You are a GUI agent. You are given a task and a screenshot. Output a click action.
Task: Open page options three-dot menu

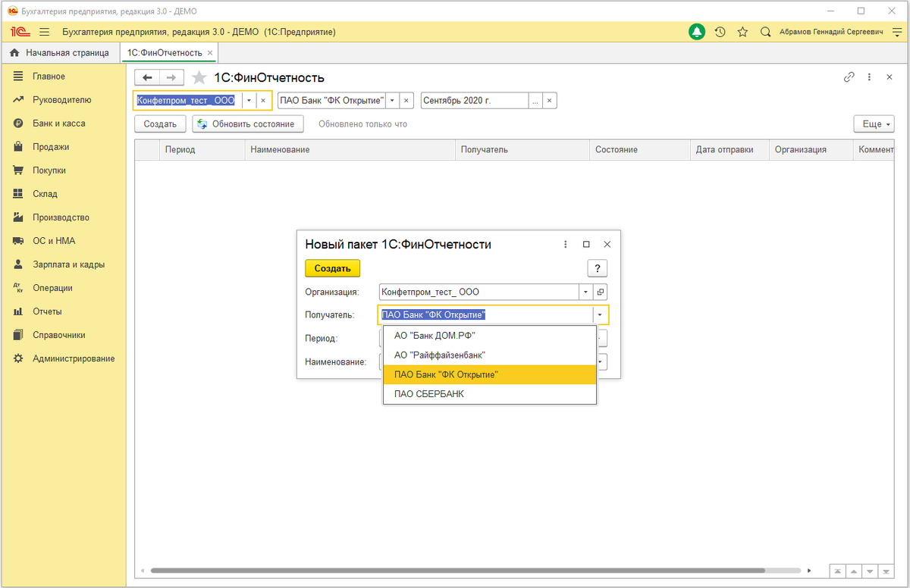[869, 77]
